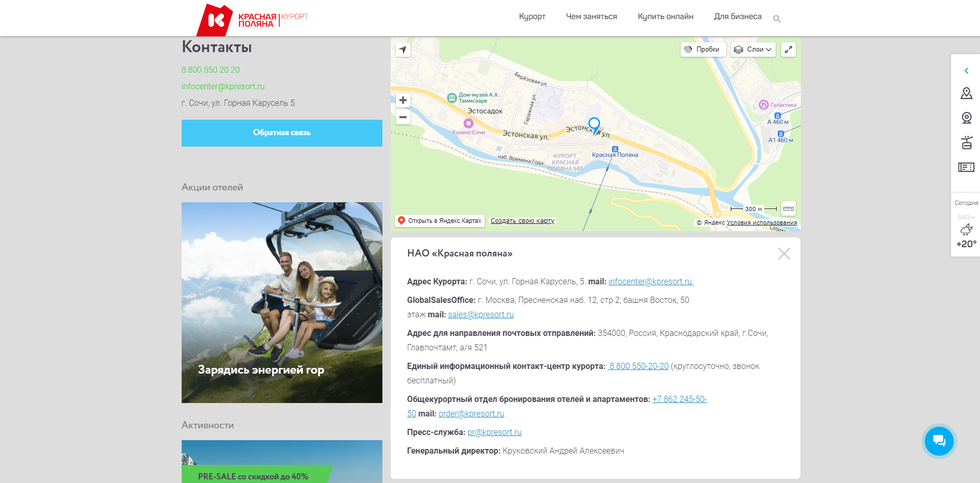Open Условия использования link on map
980x483 pixels.
click(x=762, y=223)
